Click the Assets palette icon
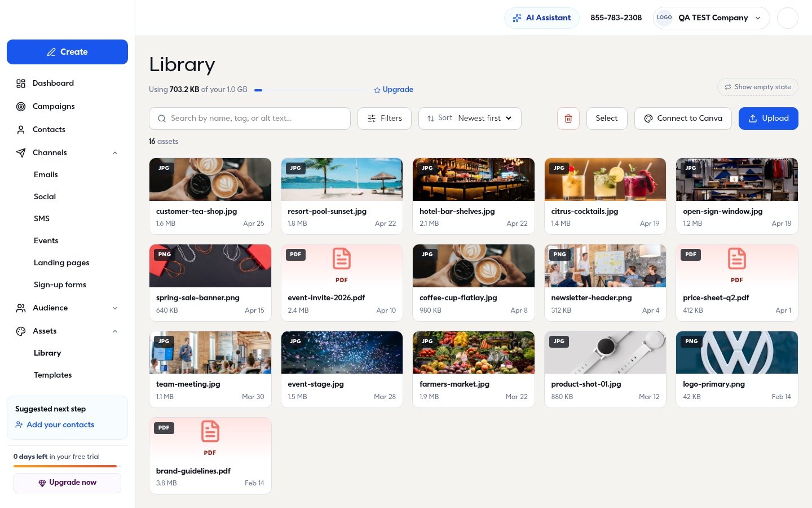 [x=21, y=331]
